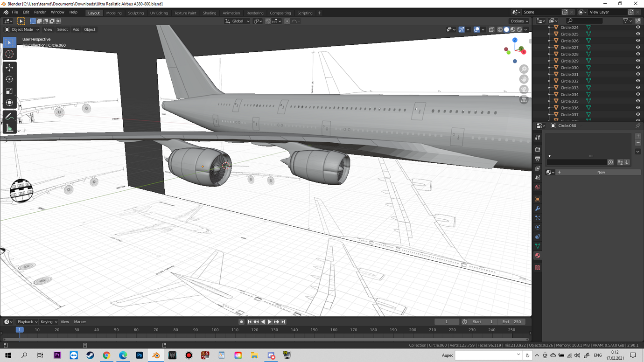This screenshot has height=362, width=644.
Task: Open Texture Properties with the checker icon
Action: 537,267
